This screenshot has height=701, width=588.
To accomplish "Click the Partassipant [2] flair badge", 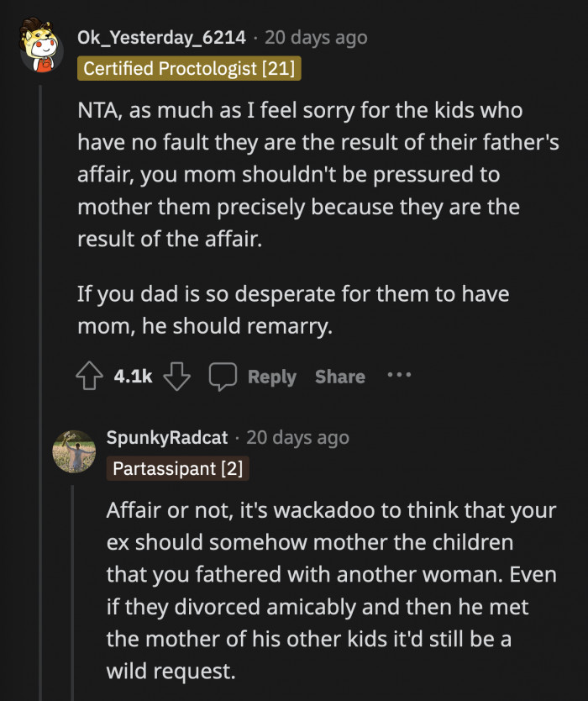I will 178,468.
